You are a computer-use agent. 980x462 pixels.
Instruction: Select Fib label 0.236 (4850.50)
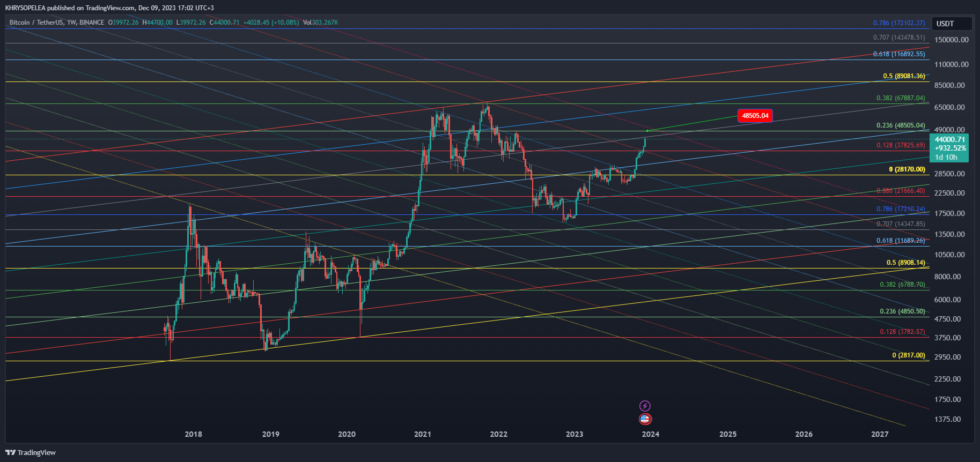tap(902, 311)
